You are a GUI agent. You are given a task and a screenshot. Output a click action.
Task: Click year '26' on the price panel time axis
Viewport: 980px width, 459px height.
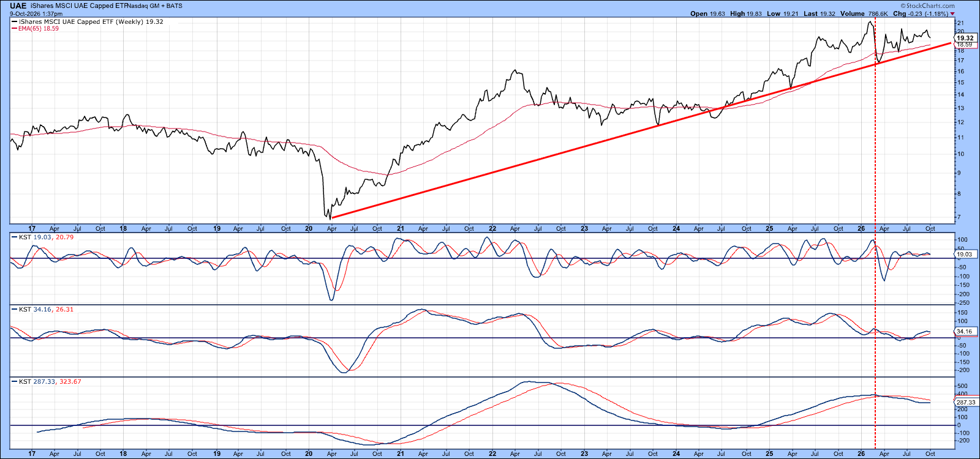click(x=861, y=228)
